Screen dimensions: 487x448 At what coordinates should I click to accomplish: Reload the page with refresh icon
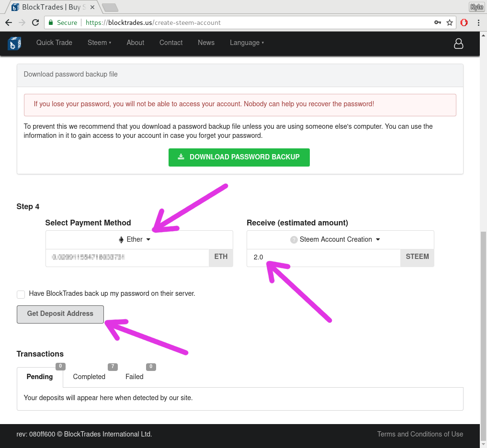pos(35,22)
